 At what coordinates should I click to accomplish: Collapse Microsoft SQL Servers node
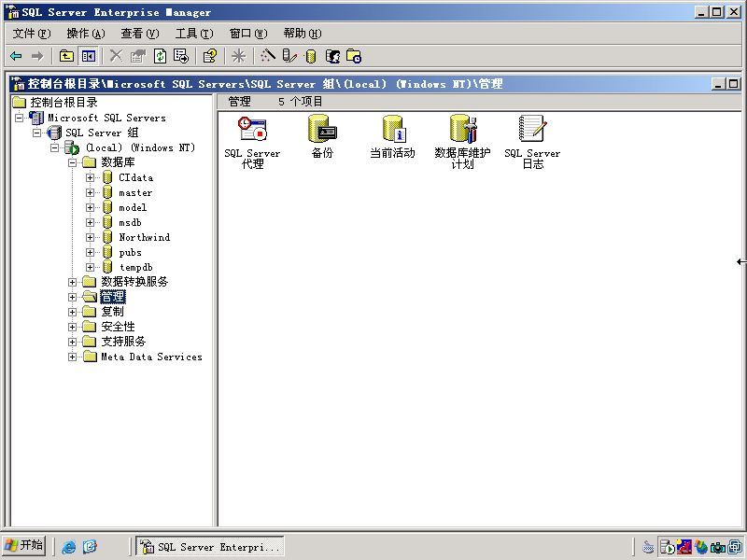coord(20,118)
